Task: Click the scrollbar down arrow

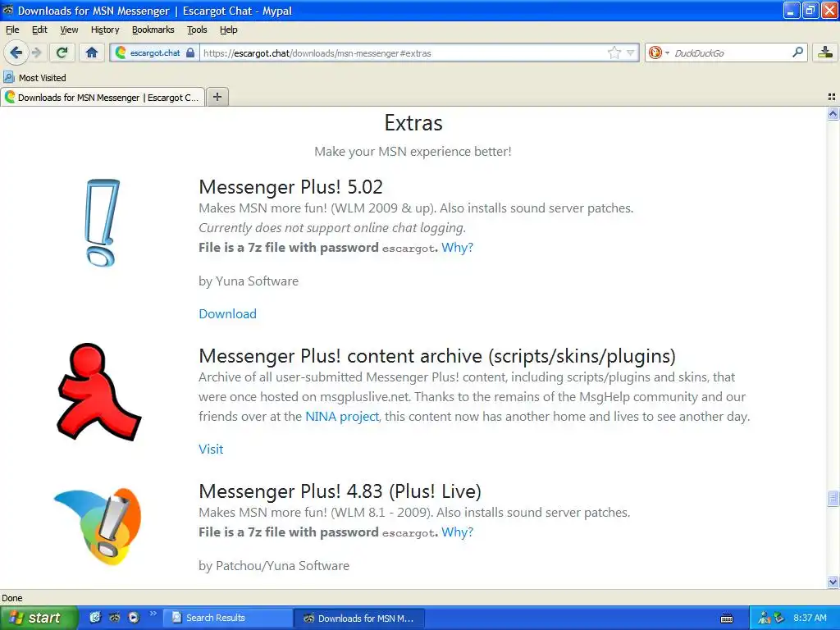Action: pos(833,582)
